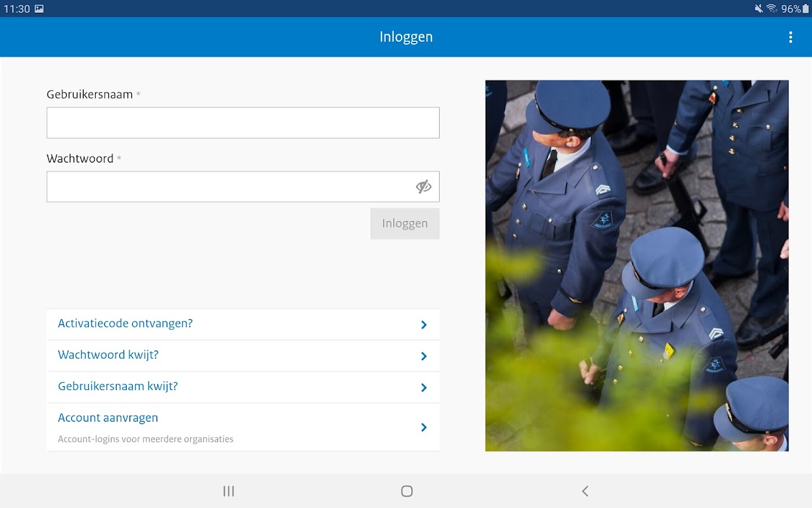812x508 pixels.
Task: Tap the muted sound status icon
Action: [x=758, y=9]
